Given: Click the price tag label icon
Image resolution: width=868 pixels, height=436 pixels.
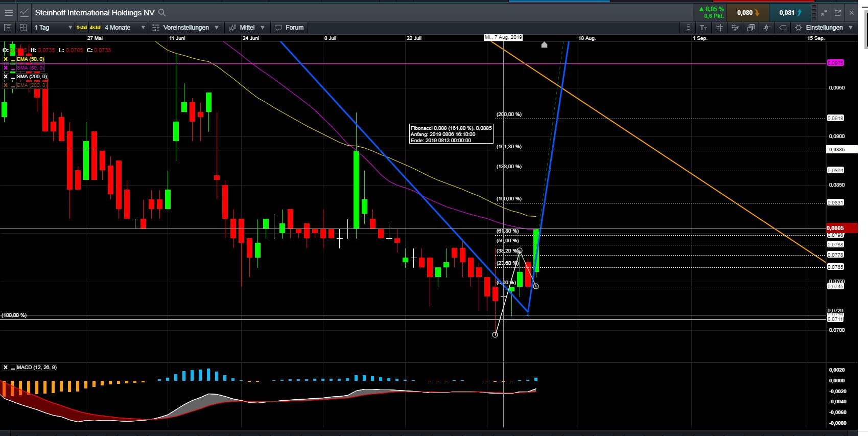Looking at the screenshot, I should pos(783,28).
